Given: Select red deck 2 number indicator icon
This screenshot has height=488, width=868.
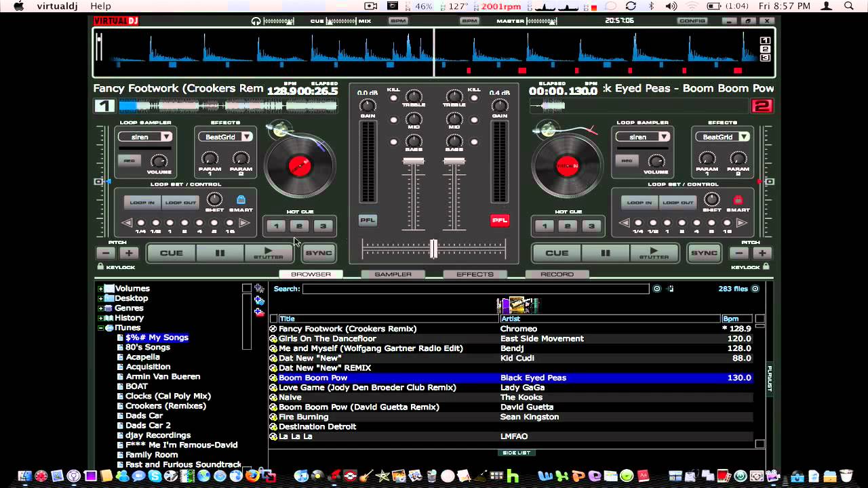Looking at the screenshot, I should [x=762, y=106].
